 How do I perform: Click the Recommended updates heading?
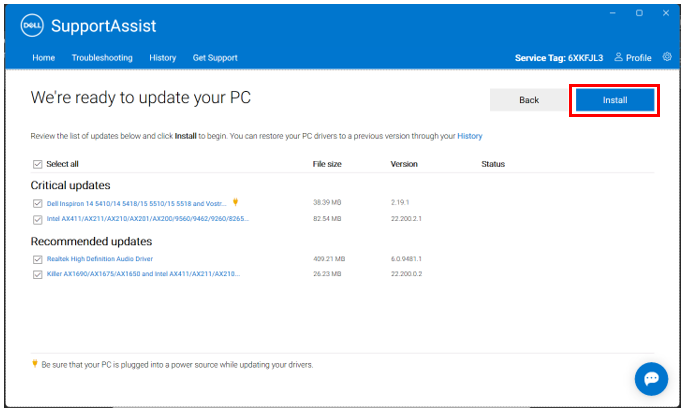point(91,242)
